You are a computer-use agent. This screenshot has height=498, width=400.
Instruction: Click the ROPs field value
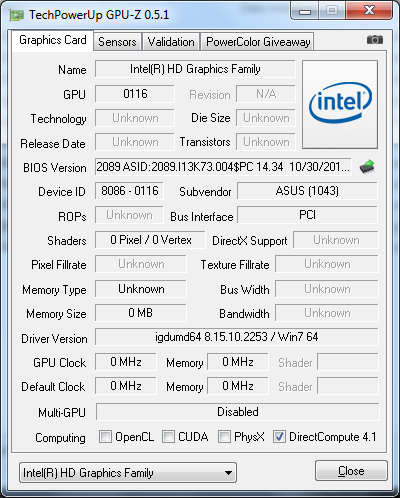(129, 215)
